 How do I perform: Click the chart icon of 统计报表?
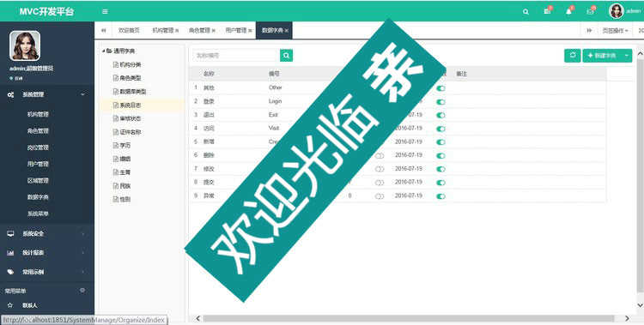[x=10, y=253]
